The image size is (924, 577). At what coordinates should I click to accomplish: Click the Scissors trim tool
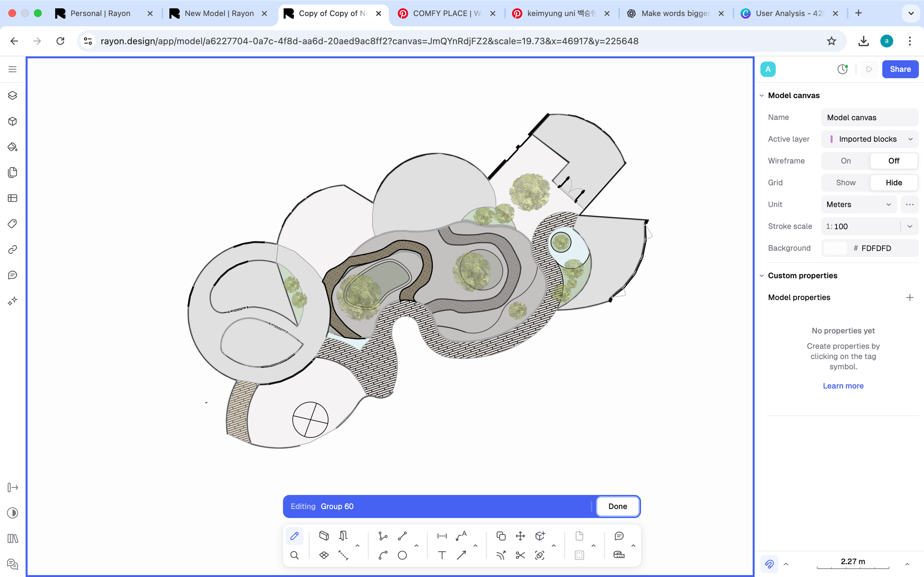click(x=520, y=555)
